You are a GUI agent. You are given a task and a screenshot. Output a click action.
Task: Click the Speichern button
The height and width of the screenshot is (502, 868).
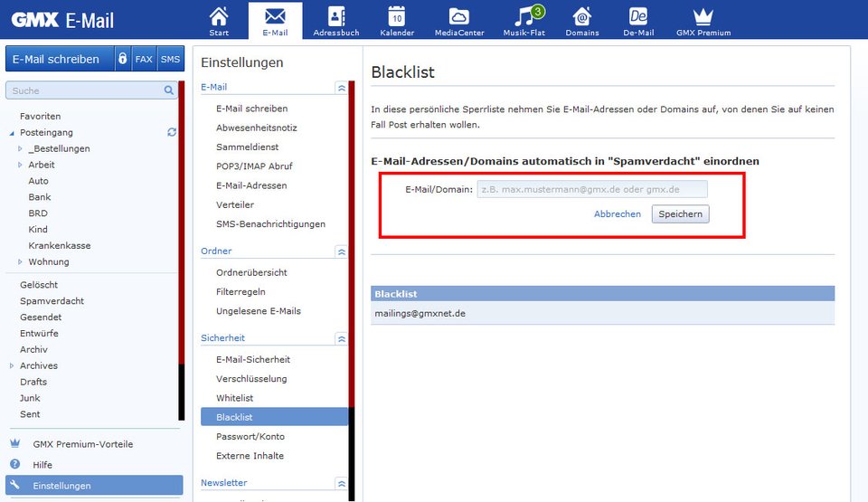680,213
